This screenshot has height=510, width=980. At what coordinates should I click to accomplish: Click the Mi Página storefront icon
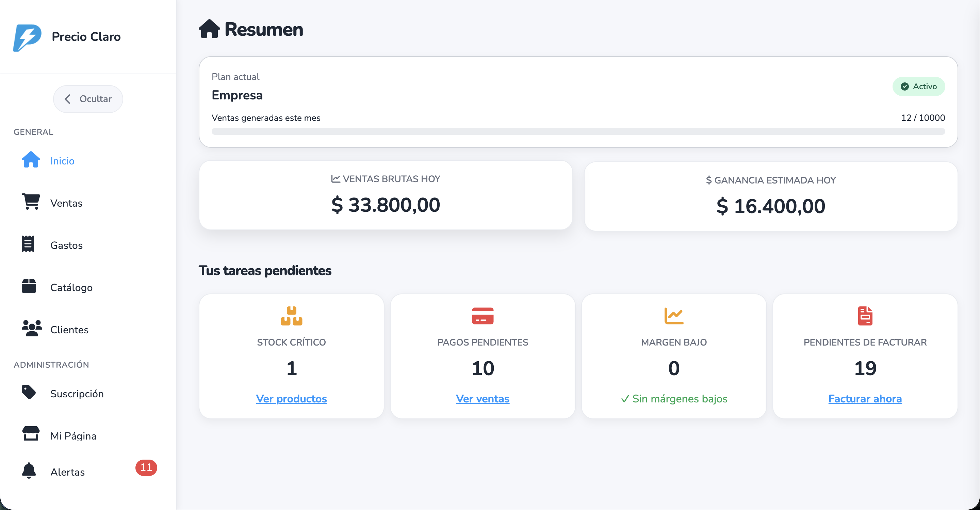[x=31, y=433]
